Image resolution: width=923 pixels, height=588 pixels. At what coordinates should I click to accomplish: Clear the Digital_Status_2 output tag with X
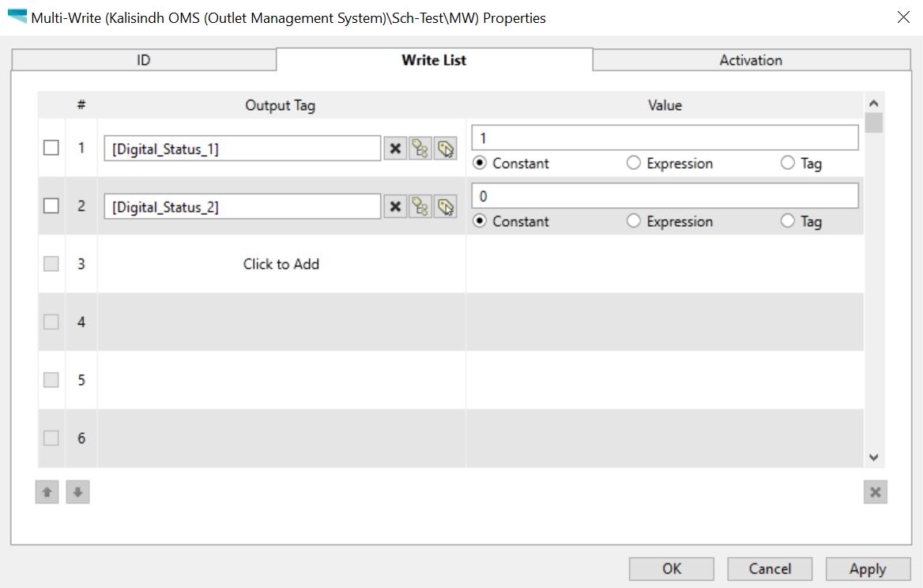[395, 207]
